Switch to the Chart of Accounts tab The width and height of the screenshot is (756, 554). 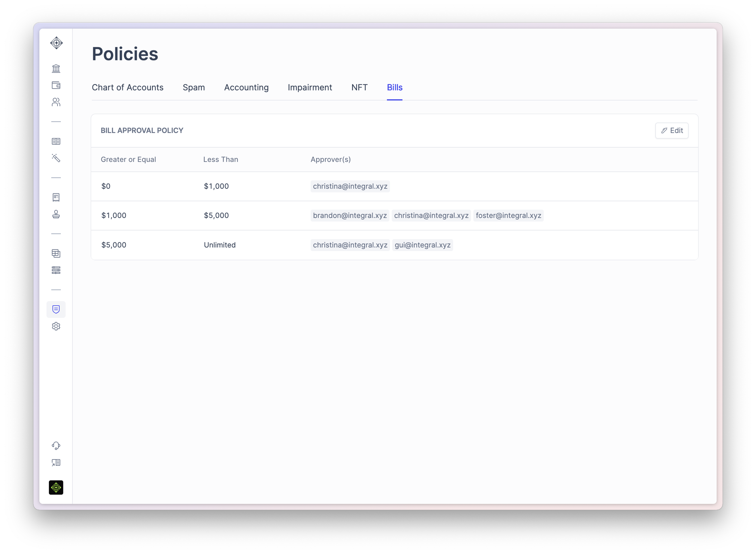(127, 88)
